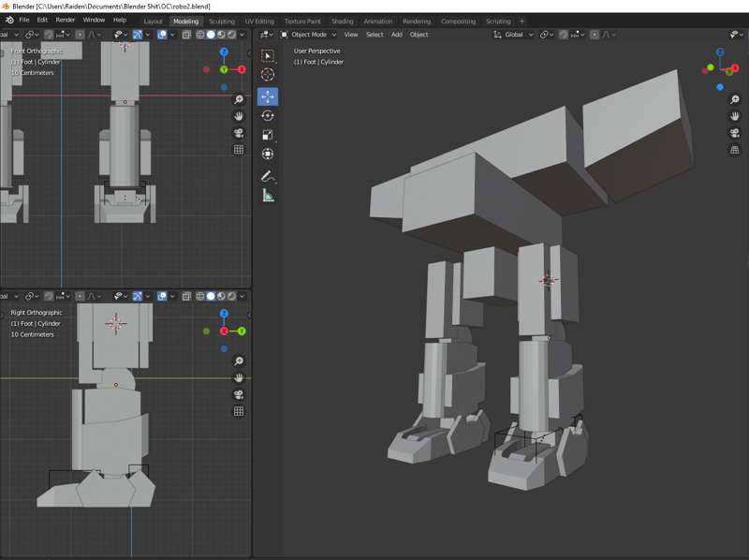Click camera view icon in Front Orthographic viewport
The width and height of the screenshot is (749, 560).
(239, 133)
